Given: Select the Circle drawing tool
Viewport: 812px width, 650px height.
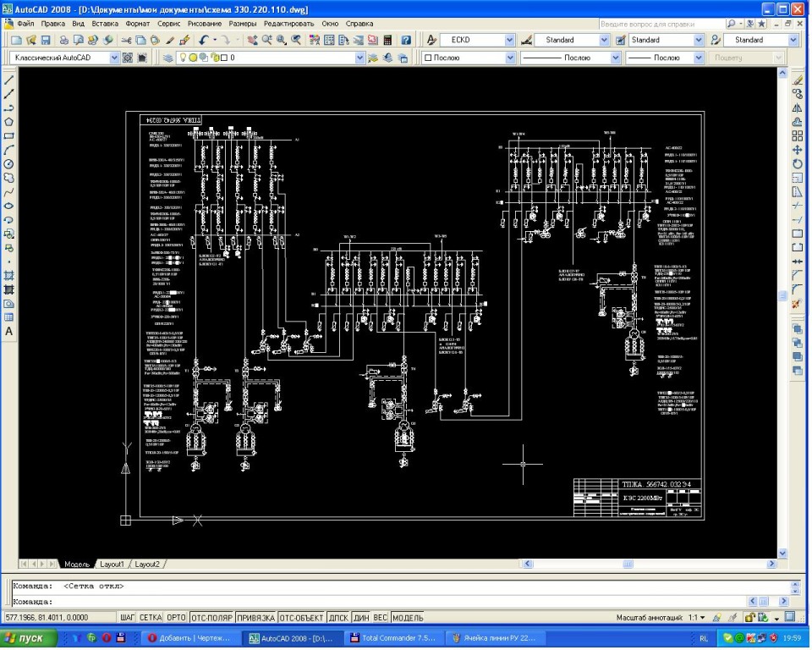Looking at the screenshot, I should (8, 164).
